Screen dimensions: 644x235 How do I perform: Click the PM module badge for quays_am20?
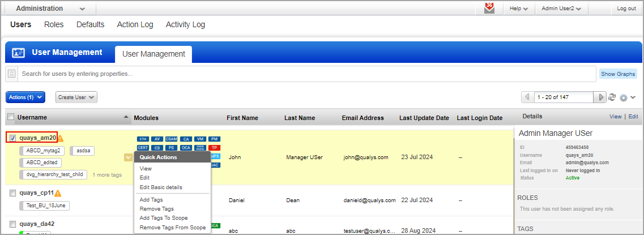(215, 139)
